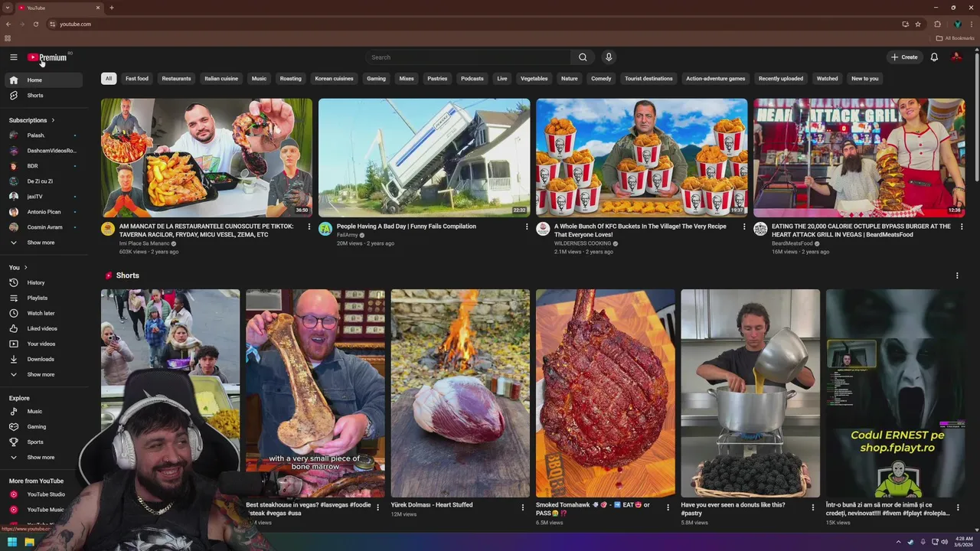The image size is (980, 551).
Task: Open options for People Having A Bad Day video
Action: [x=527, y=227]
